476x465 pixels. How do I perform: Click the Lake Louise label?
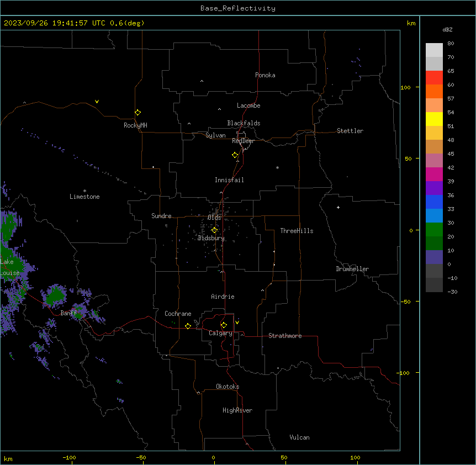(x=10, y=267)
